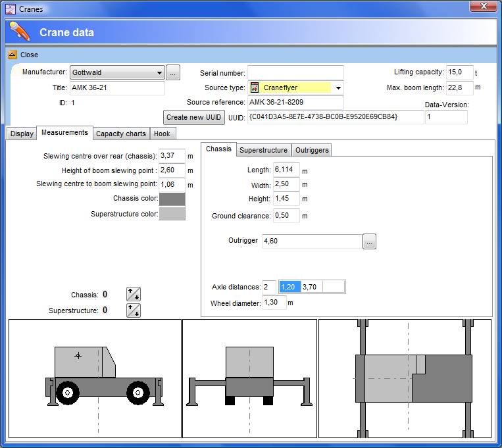The width and height of the screenshot is (502, 448).
Task: Click the Crane data header pencil icon
Action: click(x=20, y=32)
